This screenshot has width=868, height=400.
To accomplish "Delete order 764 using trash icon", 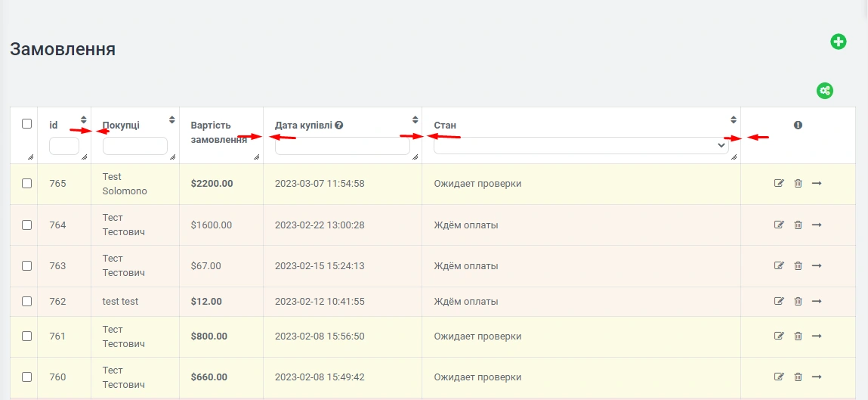I will [x=798, y=225].
